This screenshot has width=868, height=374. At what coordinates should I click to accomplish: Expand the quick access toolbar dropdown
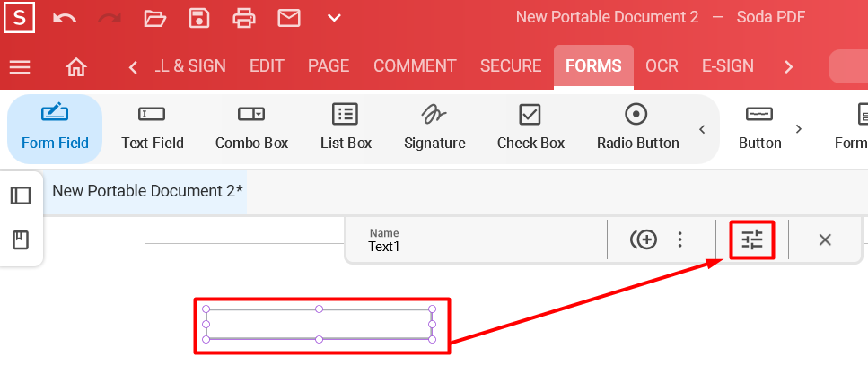(x=334, y=18)
